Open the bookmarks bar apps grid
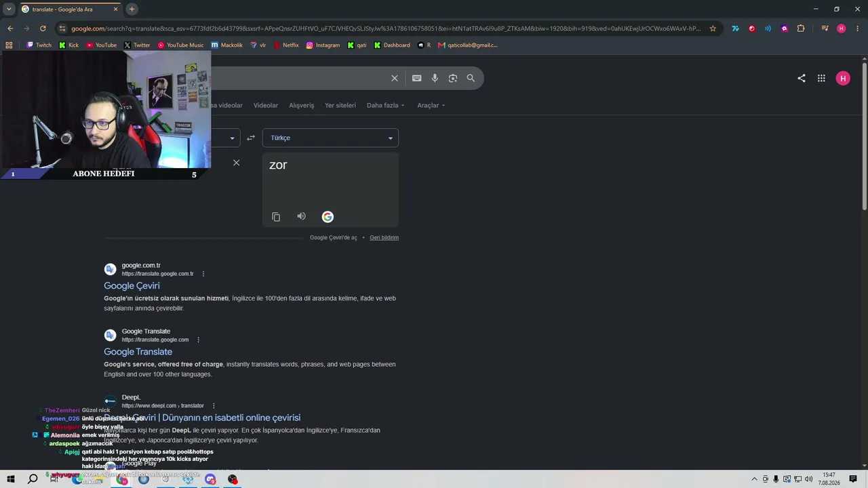Image resolution: width=868 pixels, height=488 pixels. coord(9,45)
